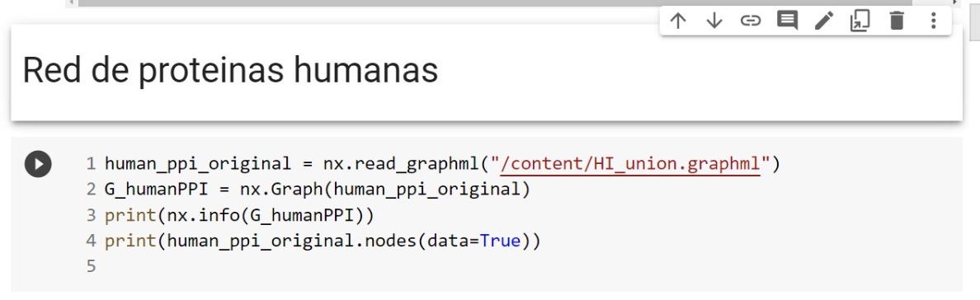Delete the cell with the trash icon
The image size is (980, 300).
[x=897, y=21]
